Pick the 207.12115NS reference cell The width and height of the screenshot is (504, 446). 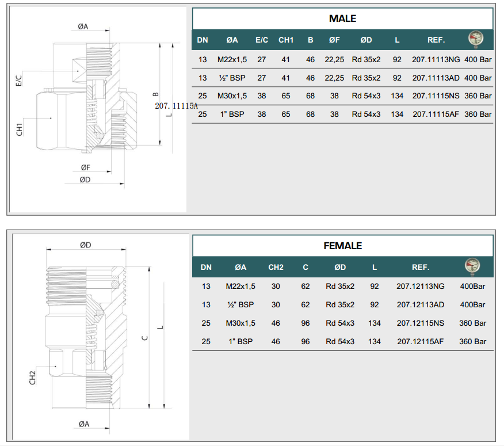tap(421, 323)
